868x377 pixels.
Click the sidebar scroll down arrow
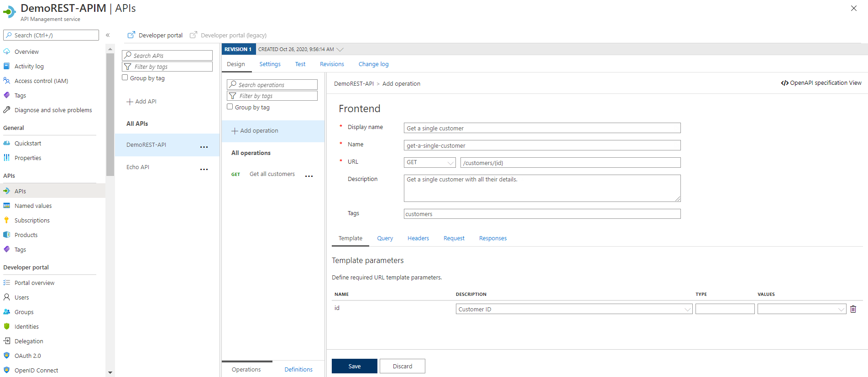pos(110,372)
